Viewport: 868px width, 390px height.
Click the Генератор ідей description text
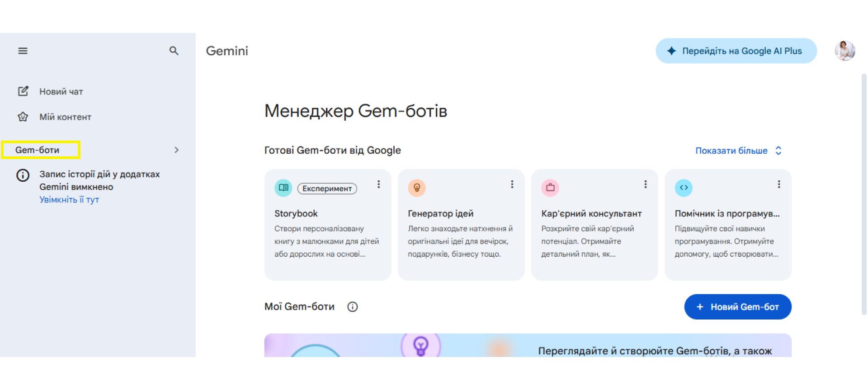coord(460,241)
